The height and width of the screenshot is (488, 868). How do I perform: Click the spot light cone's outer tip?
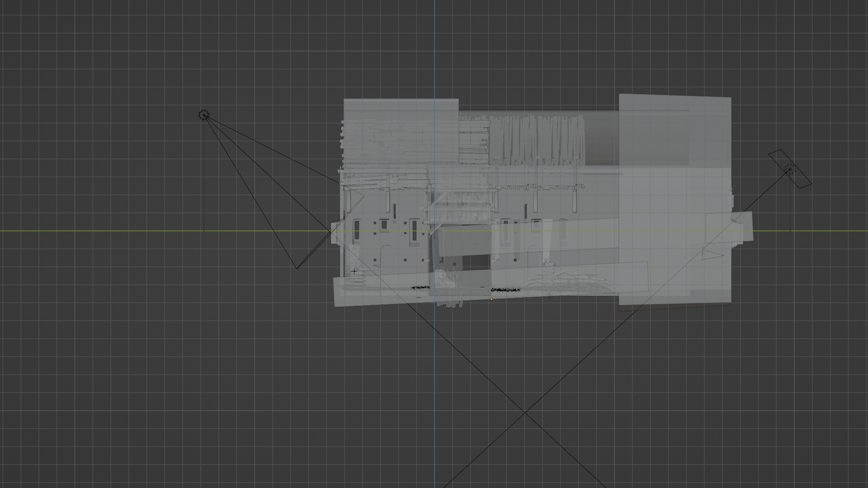pyautogui.click(x=297, y=268)
